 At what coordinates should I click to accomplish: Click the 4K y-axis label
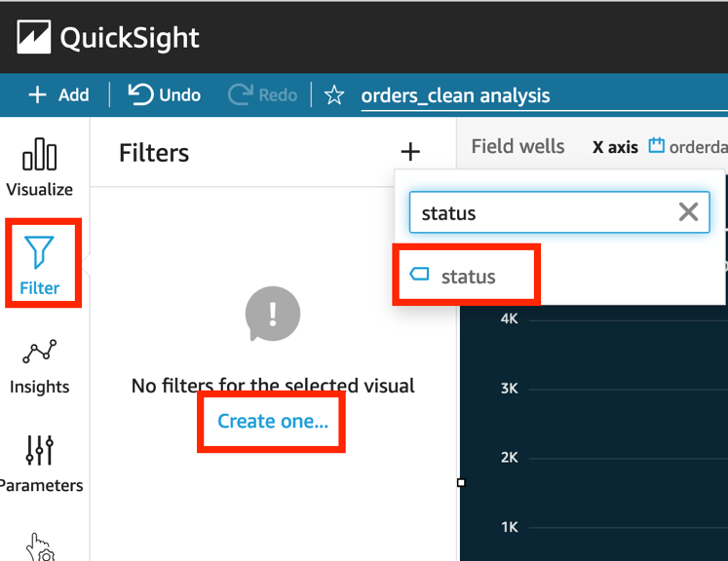[x=510, y=318]
